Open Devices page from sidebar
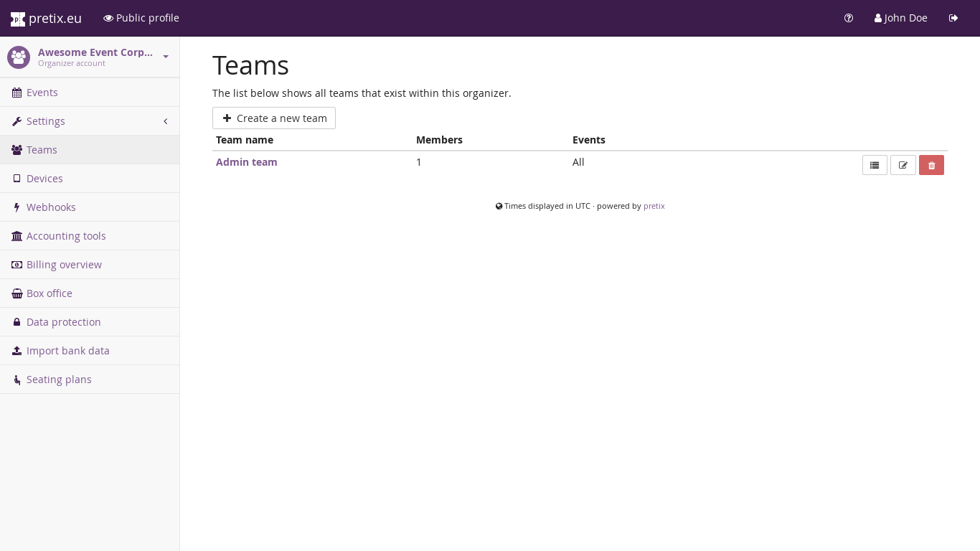980x551 pixels. coord(44,179)
